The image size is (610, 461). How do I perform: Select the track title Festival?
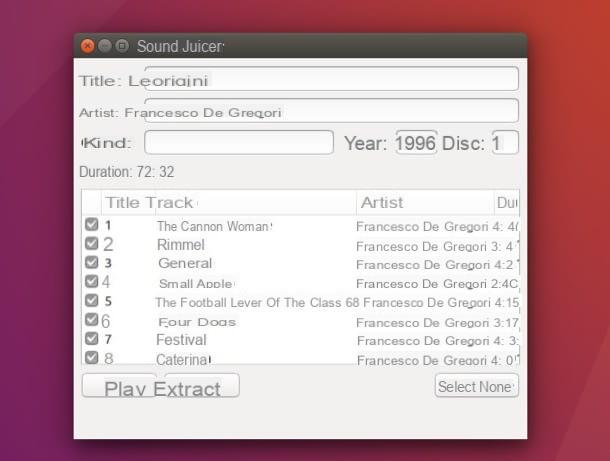(x=181, y=340)
